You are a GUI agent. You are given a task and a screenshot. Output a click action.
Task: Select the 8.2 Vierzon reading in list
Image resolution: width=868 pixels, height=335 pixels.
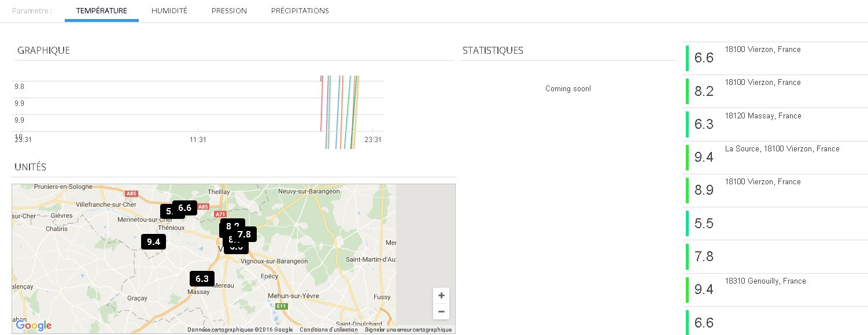(x=704, y=91)
